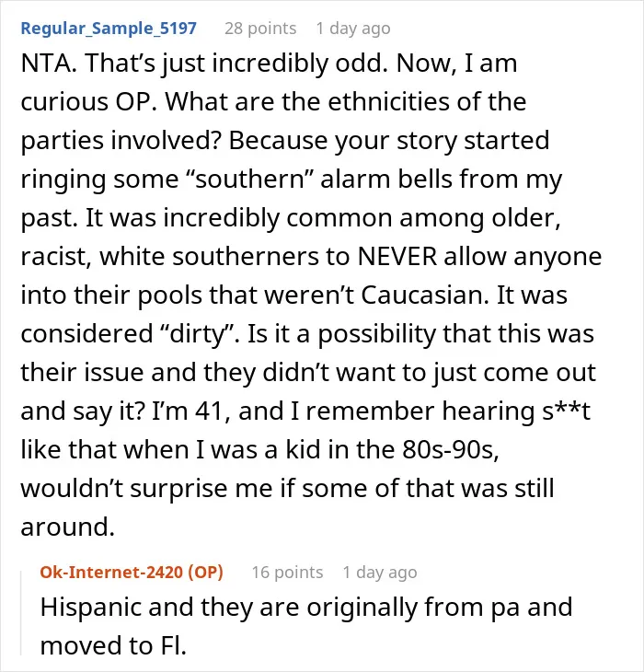Click the final word "around." of the comment
This screenshot has height=672, width=644.
tap(68, 527)
